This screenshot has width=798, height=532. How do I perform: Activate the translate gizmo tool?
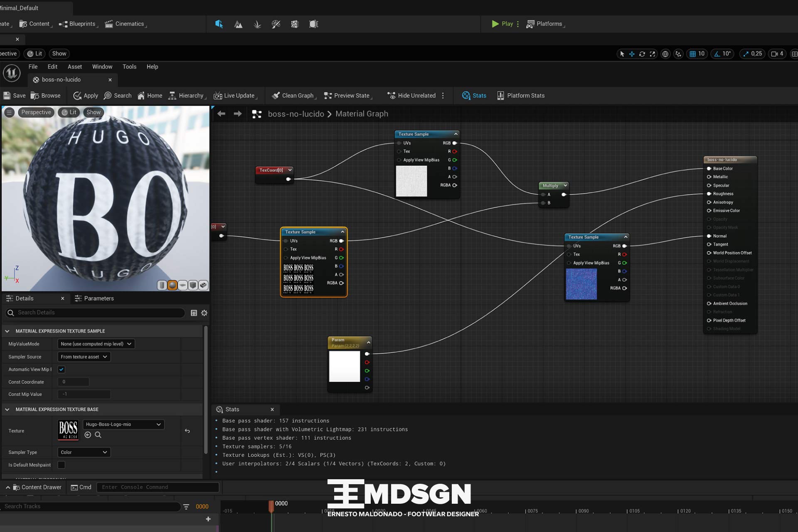point(632,54)
